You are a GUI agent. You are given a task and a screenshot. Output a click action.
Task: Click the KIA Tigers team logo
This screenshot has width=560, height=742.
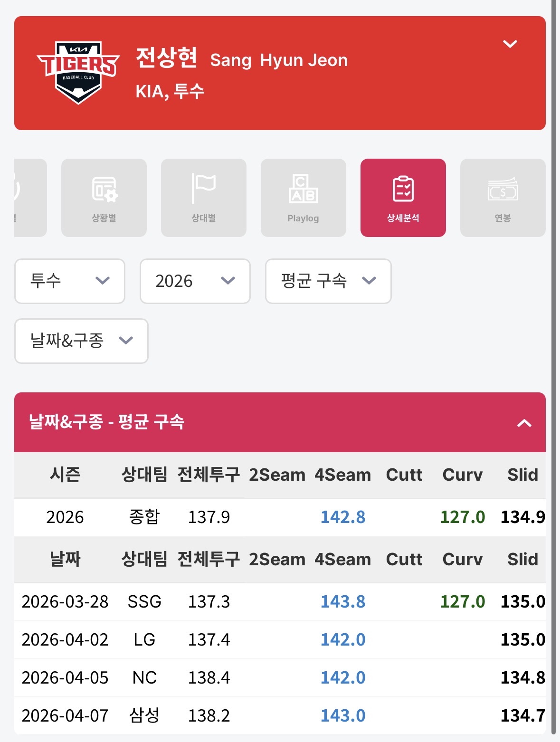pyautogui.click(x=78, y=73)
